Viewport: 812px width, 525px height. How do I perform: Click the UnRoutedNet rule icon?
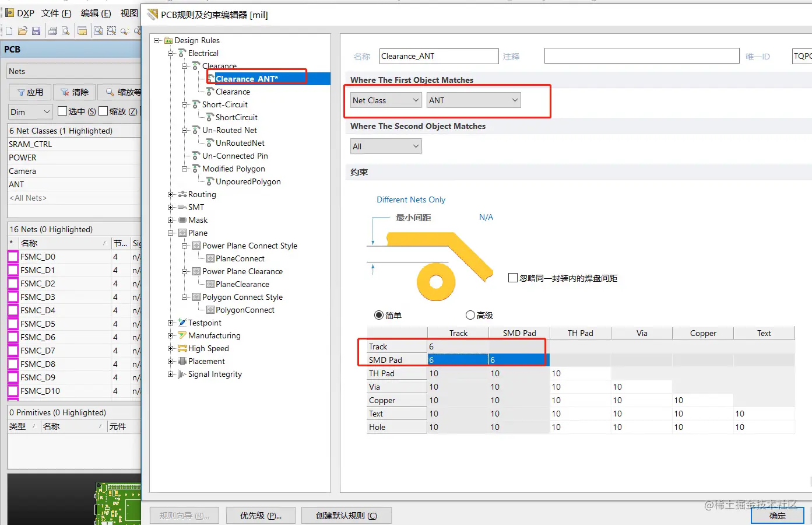coord(210,143)
